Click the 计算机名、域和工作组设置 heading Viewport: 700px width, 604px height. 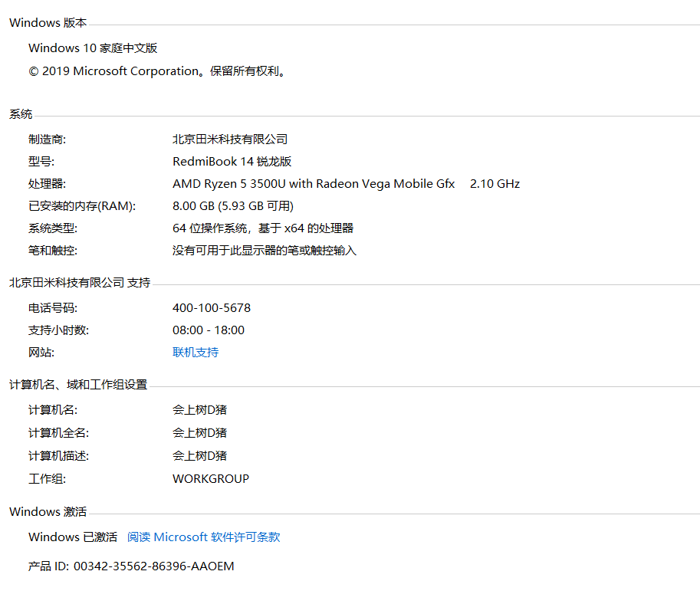pos(78,384)
